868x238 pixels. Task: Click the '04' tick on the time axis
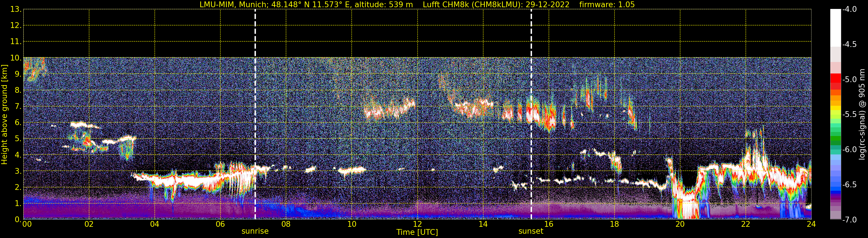click(x=155, y=224)
